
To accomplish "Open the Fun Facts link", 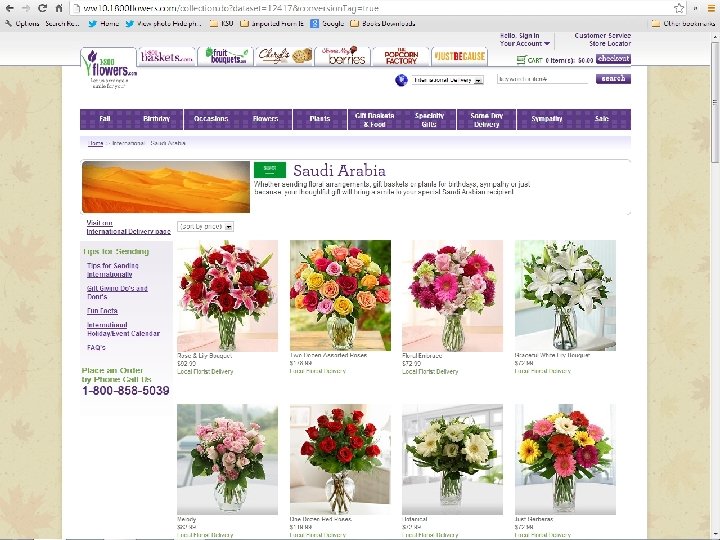I will (x=102, y=311).
